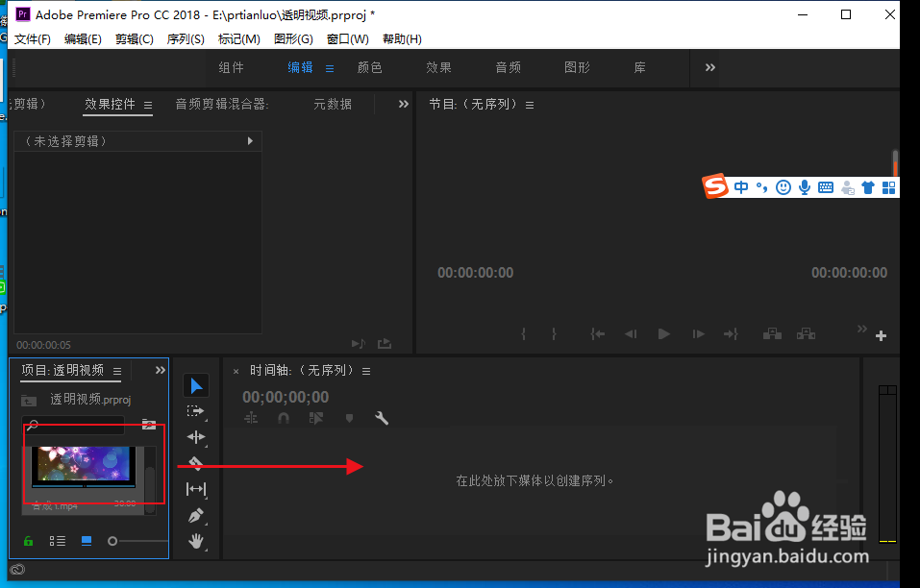
Task: Select the Ripple Edit tool
Action: (196, 437)
